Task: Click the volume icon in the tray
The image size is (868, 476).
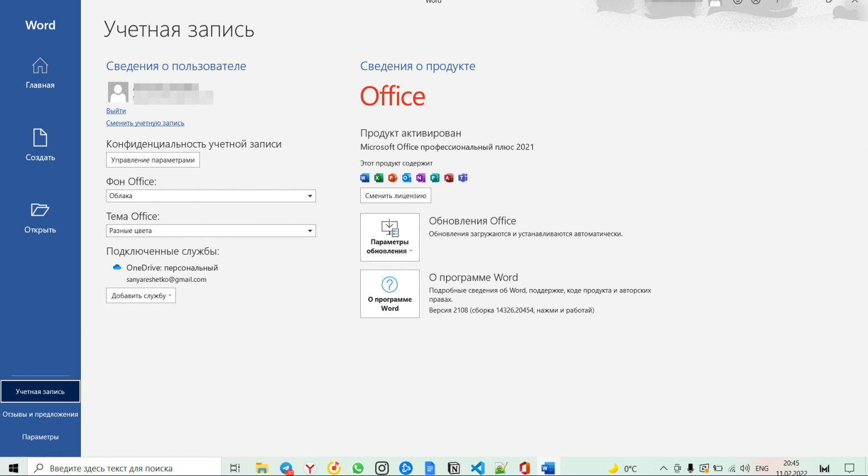Action: click(x=745, y=468)
